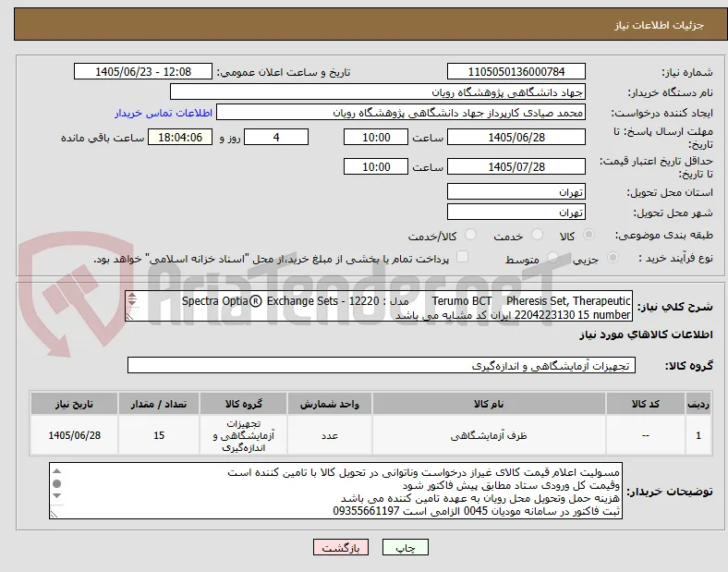Click the remaining time field 18:04:06

[180, 138]
